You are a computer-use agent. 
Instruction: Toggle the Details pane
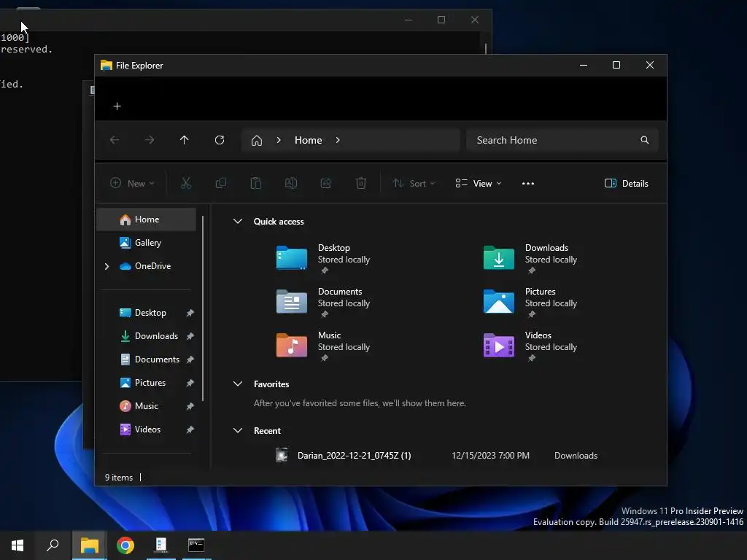pos(626,183)
